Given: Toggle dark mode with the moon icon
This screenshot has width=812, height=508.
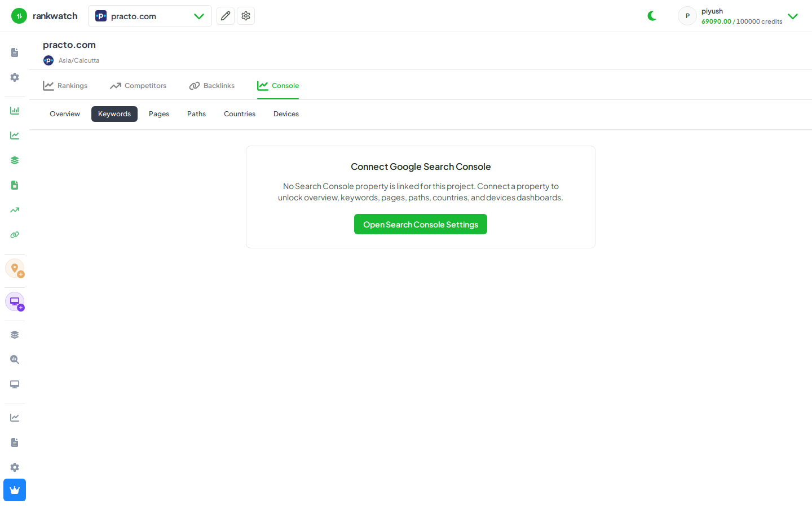Looking at the screenshot, I should [652, 16].
